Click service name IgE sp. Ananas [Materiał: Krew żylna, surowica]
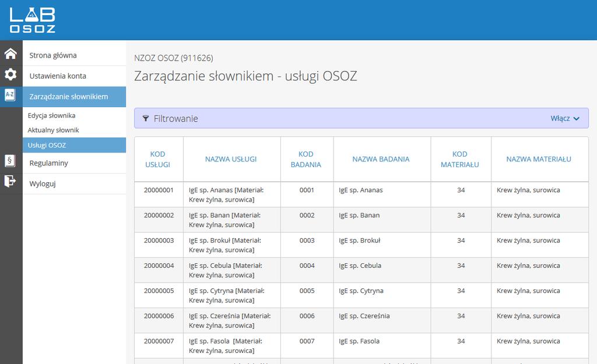 (226, 195)
